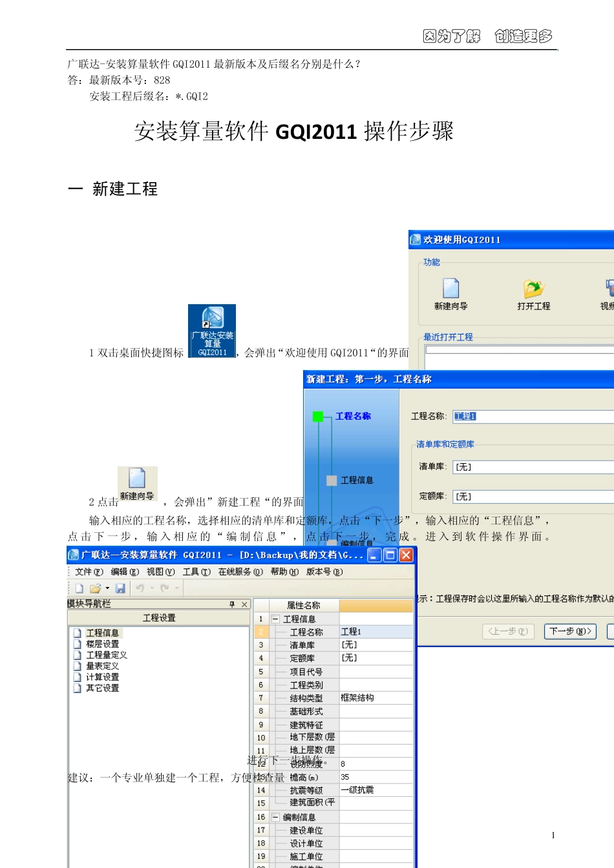
Task: Open the 在线服务(O) menu
Action: [x=240, y=572]
